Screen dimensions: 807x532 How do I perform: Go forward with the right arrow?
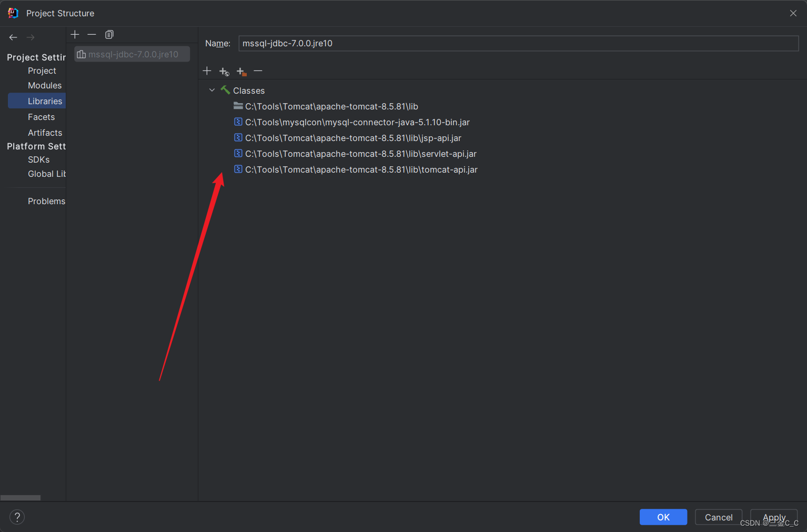tap(31, 37)
